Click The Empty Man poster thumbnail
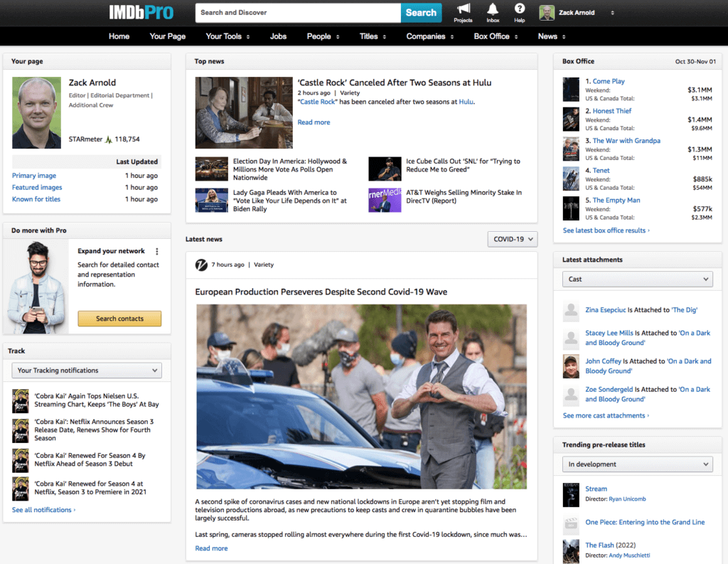This screenshot has width=728, height=564. (571, 208)
